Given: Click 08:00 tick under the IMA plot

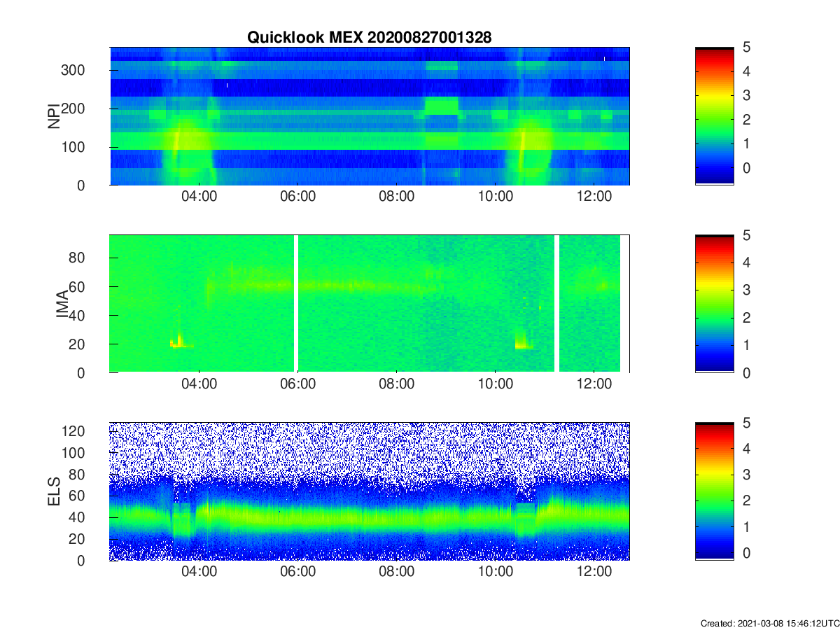Looking at the screenshot, I should tap(397, 385).
